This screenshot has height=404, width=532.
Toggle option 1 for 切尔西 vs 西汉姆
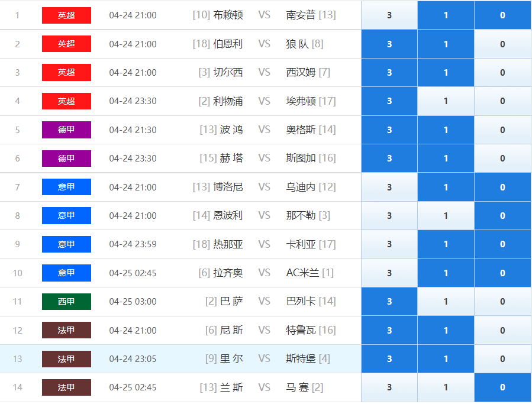[x=446, y=72]
